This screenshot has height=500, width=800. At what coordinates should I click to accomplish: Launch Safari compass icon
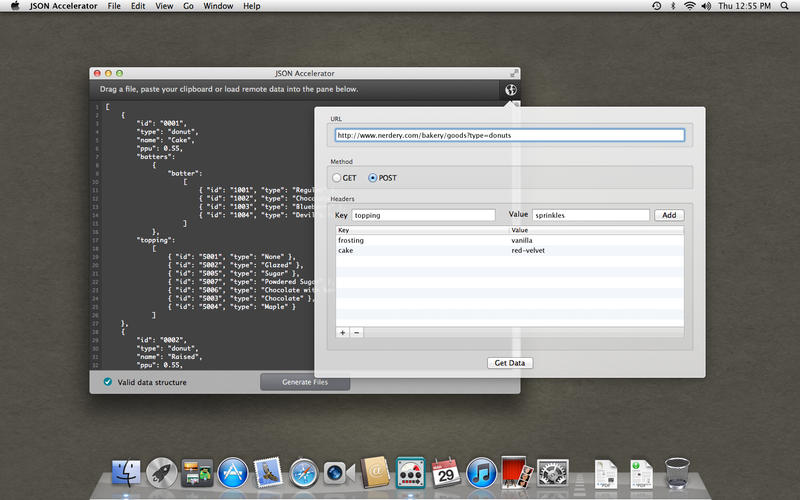(304, 472)
